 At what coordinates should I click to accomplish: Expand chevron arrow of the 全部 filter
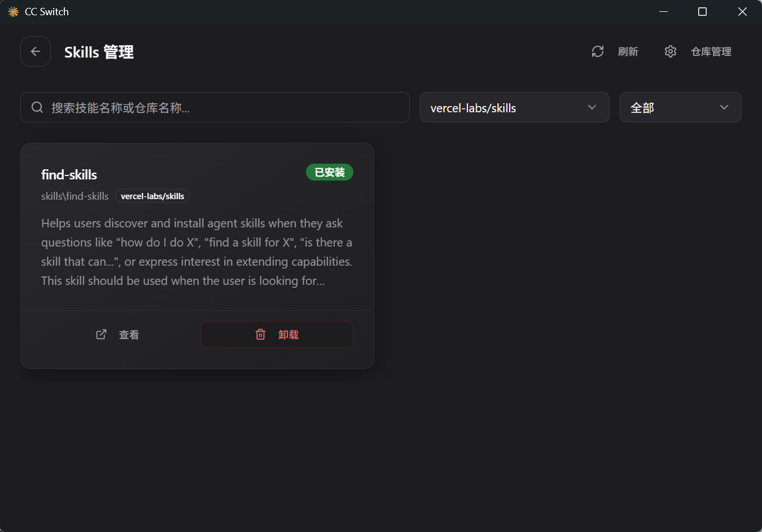724,107
